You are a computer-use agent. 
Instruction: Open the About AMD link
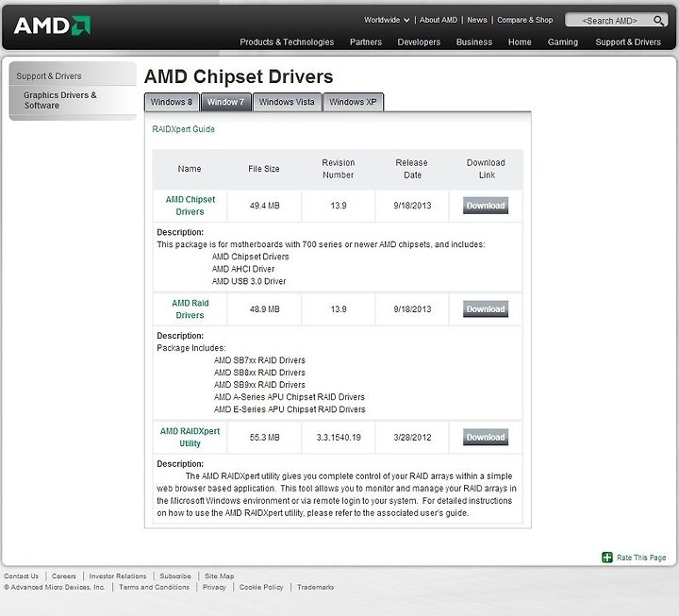438,20
